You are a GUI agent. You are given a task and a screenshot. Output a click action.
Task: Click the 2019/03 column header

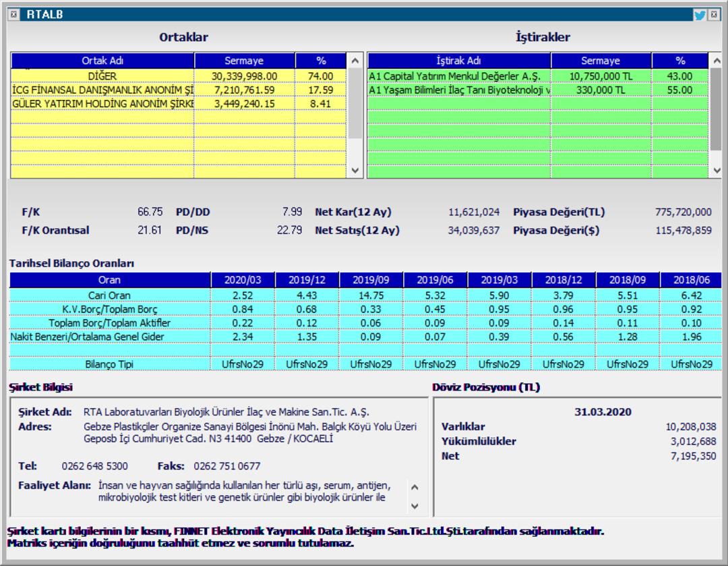point(499,280)
